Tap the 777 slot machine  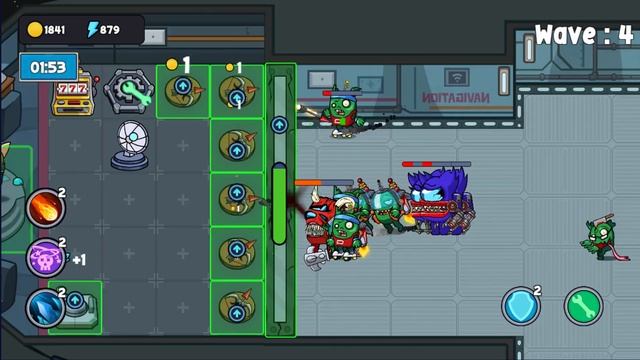click(x=74, y=93)
